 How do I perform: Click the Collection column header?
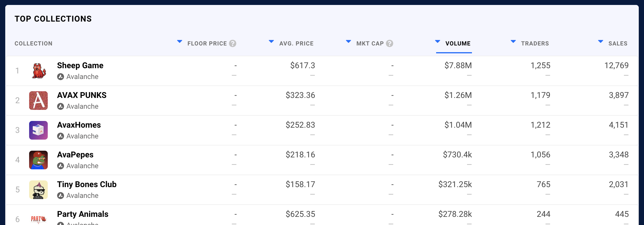pyautogui.click(x=33, y=43)
